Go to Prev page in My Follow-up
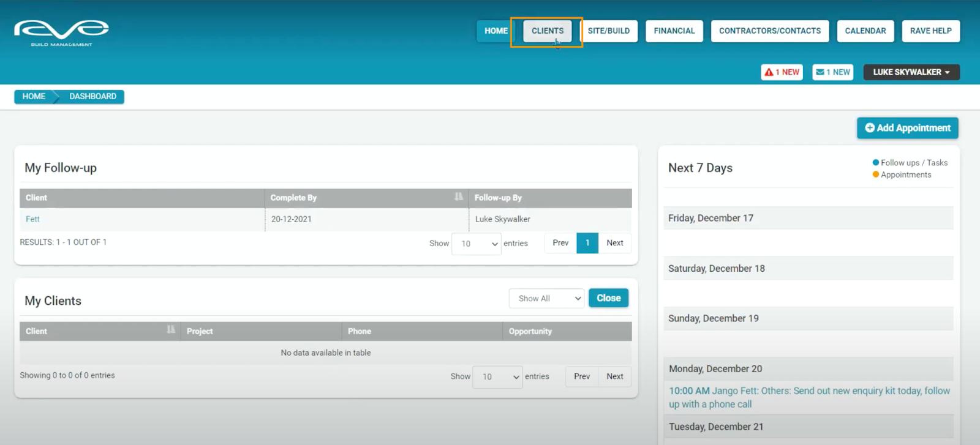 tap(560, 243)
